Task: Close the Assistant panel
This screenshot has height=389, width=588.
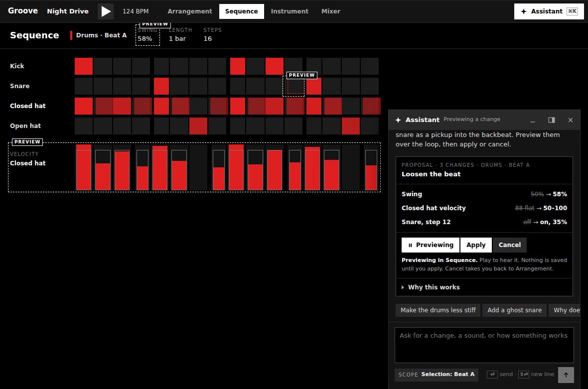Action: point(571,120)
